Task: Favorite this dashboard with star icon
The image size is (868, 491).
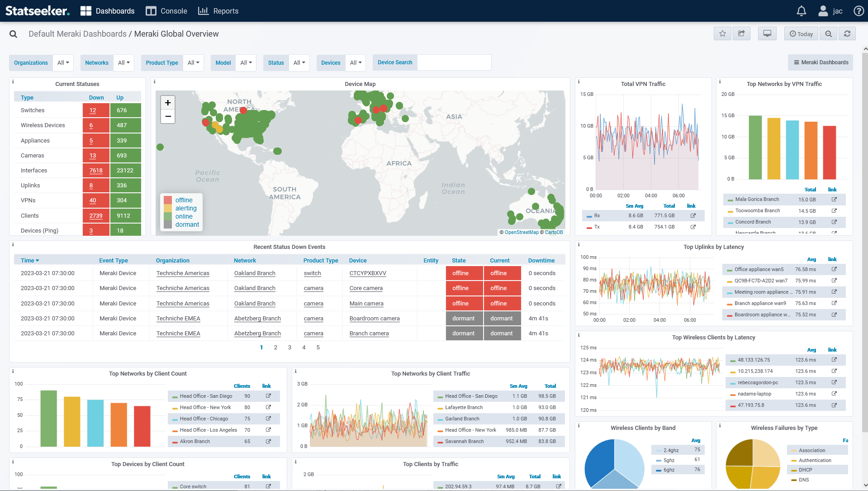Action: (x=722, y=33)
